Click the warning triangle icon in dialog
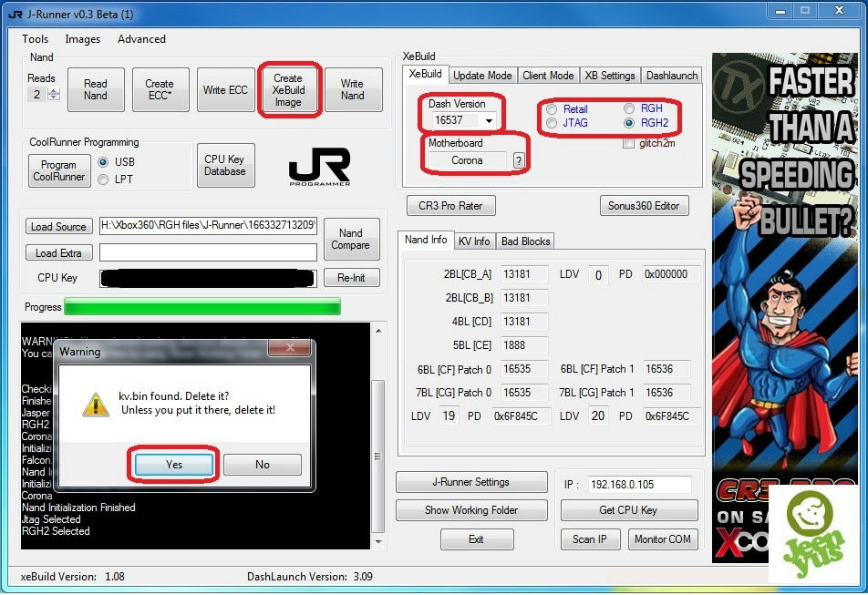This screenshot has width=868, height=595. pyautogui.click(x=95, y=405)
